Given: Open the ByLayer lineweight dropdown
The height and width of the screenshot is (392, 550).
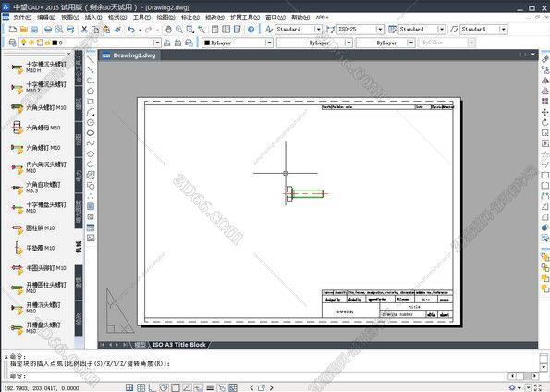Looking at the screenshot, I should pyautogui.click(x=410, y=43).
